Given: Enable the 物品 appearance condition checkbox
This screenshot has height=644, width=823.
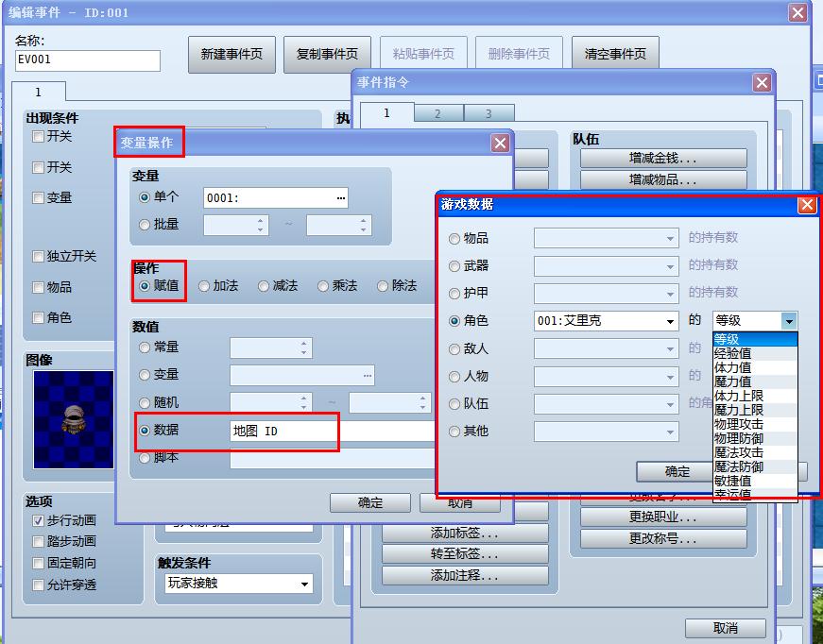Looking at the screenshot, I should pos(38,287).
